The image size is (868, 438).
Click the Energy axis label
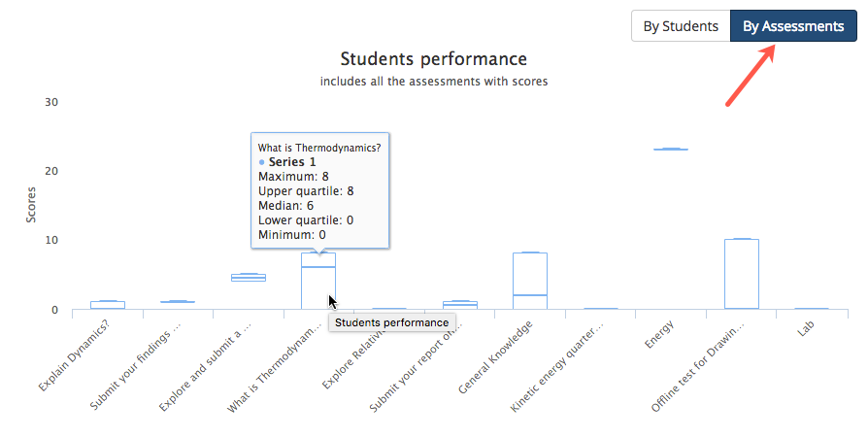pyautogui.click(x=659, y=334)
